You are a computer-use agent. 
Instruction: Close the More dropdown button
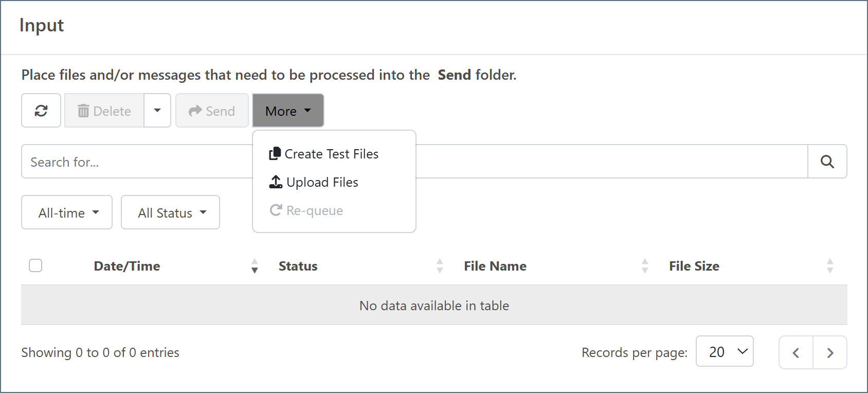pyautogui.click(x=288, y=111)
